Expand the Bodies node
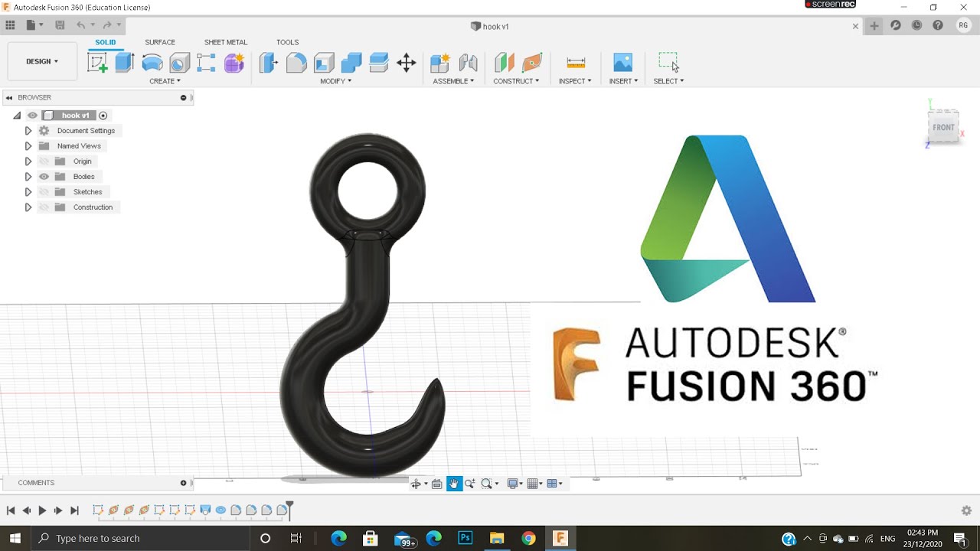Screen dimensions: 980x551 click(28, 177)
